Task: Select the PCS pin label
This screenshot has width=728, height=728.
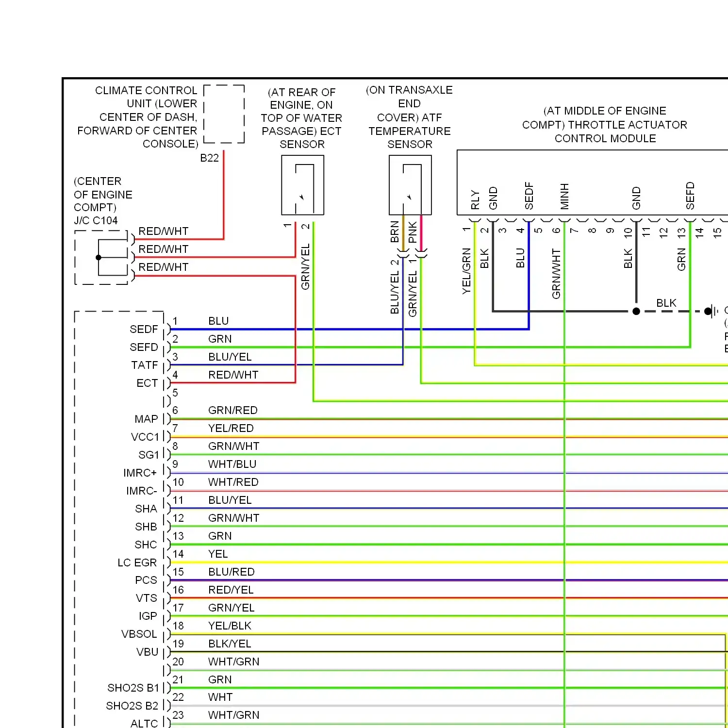Action: coord(146,580)
